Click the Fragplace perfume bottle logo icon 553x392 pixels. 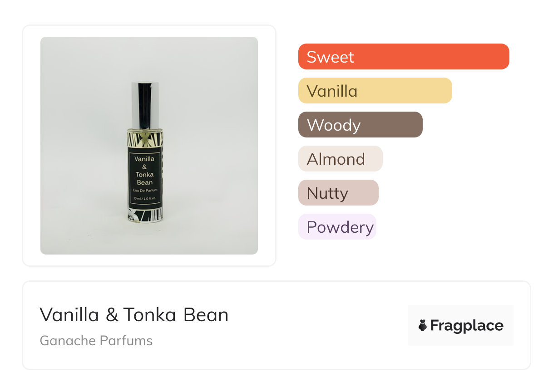[423, 325]
